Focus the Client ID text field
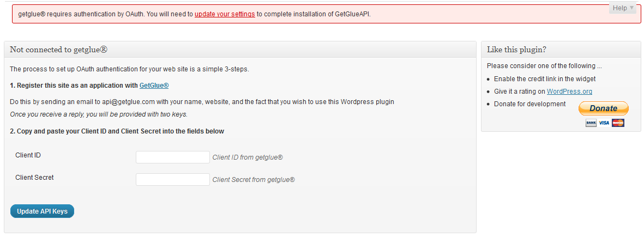This screenshot has width=644, height=237. click(x=173, y=157)
